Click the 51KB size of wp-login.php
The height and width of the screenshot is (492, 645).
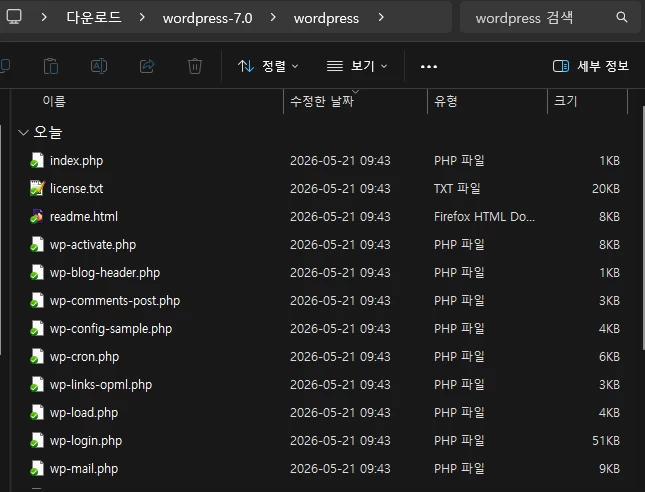606,441
